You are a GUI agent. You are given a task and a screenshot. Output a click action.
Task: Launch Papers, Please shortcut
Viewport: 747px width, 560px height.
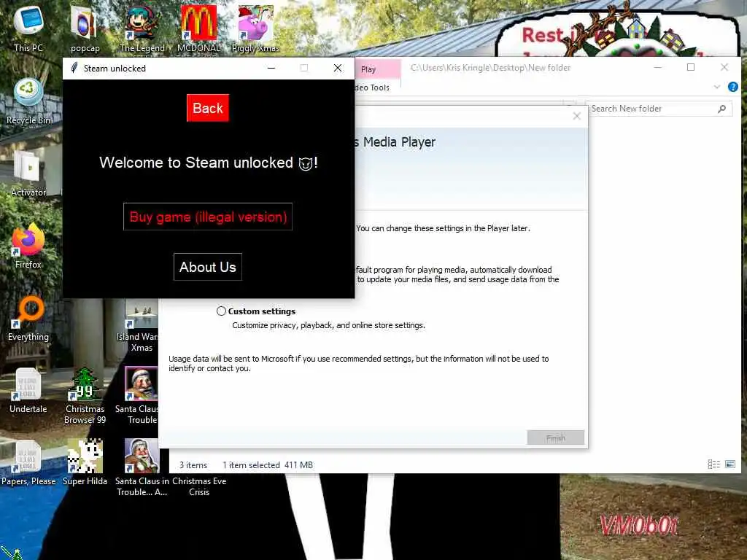[28, 463]
